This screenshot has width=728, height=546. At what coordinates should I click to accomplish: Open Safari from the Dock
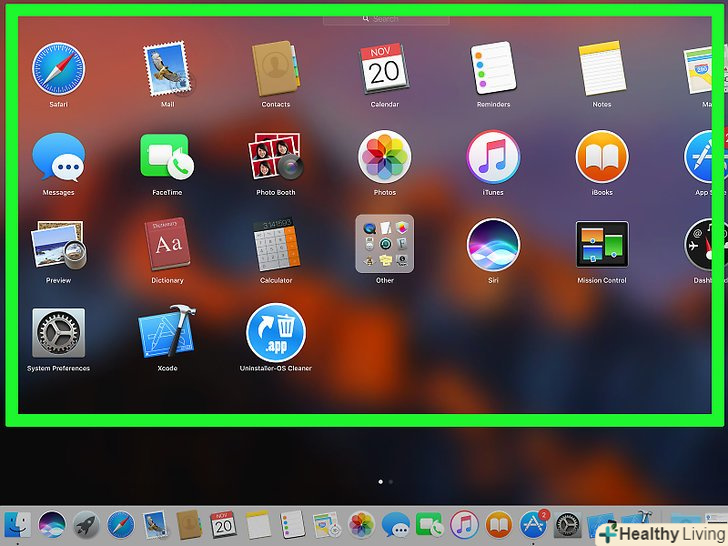coord(121,525)
